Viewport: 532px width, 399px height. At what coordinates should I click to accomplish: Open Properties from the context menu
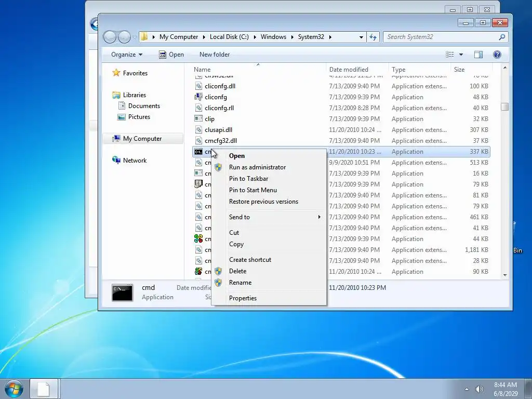[269, 298]
